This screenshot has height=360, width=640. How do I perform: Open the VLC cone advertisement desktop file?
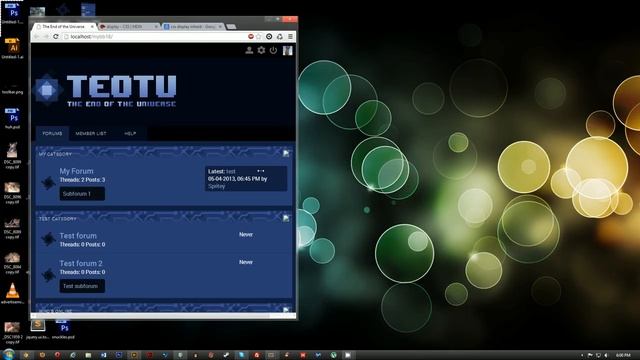pyautogui.click(x=13, y=293)
